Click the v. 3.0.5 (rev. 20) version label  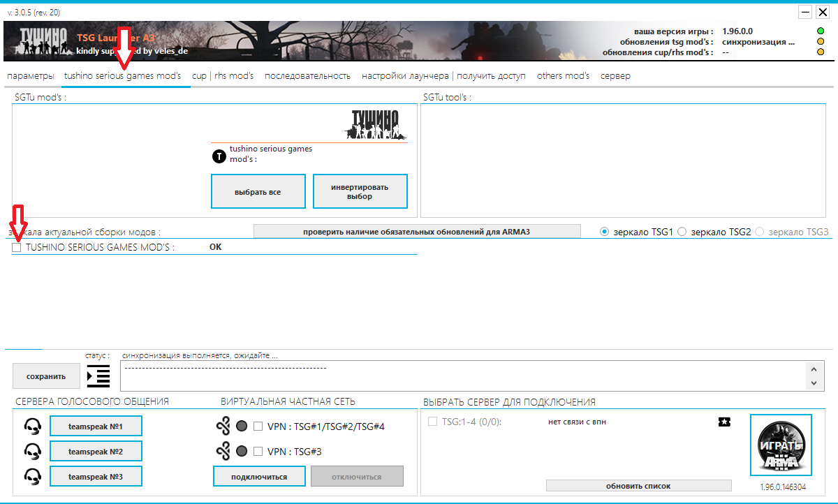coord(34,13)
